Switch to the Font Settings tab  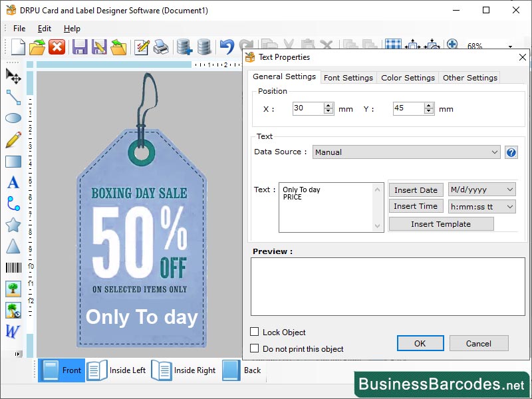(348, 77)
